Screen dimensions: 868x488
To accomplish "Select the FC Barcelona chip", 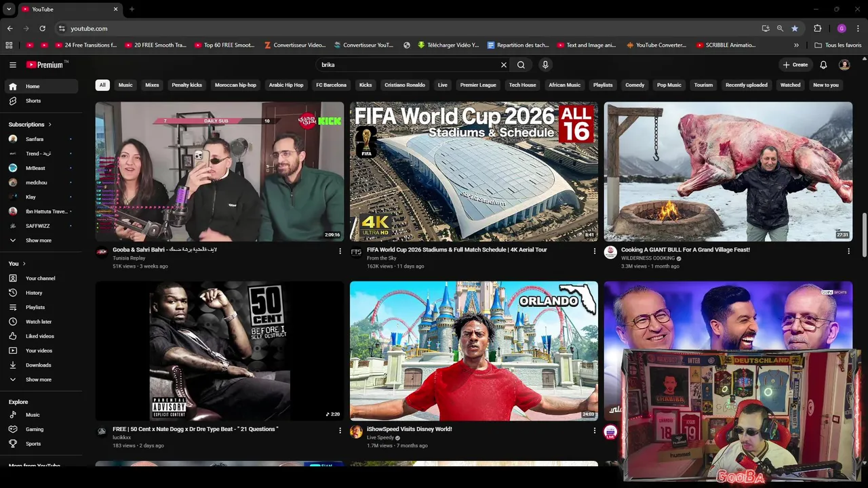I will coord(331,85).
